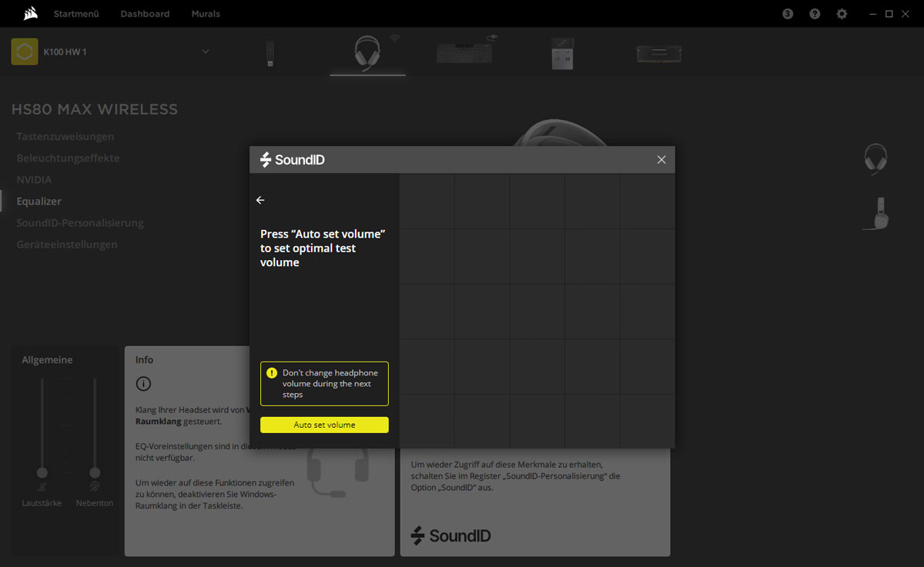Open the Murals tab
924x567 pixels.
click(206, 14)
